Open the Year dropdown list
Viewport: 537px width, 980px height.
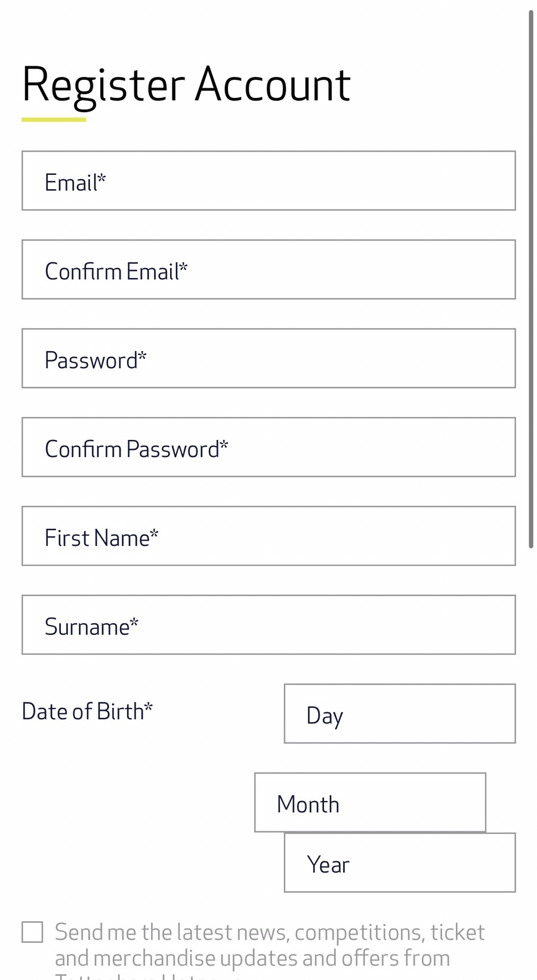pos(400,863)
